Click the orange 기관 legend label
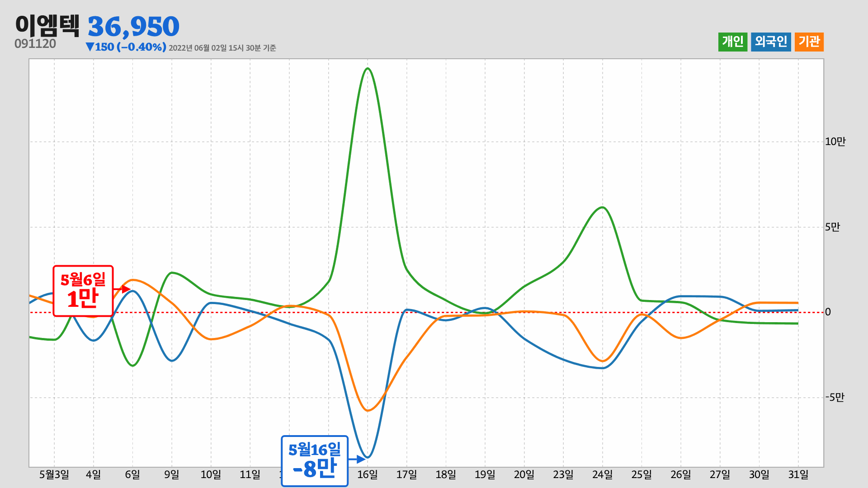 809,42
